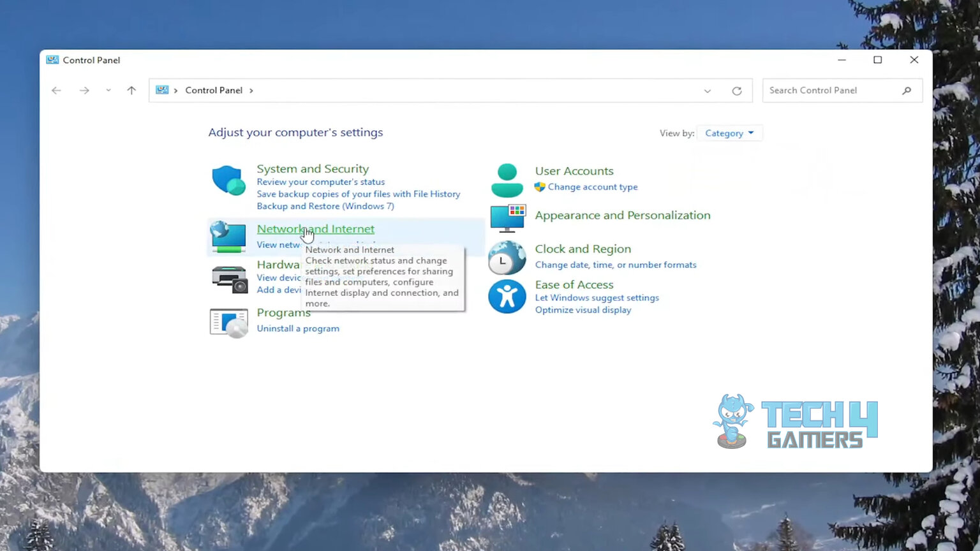The image size is (980, 551).
Task: Open the User Accounts person icon
Action: (x=507, y=180)
